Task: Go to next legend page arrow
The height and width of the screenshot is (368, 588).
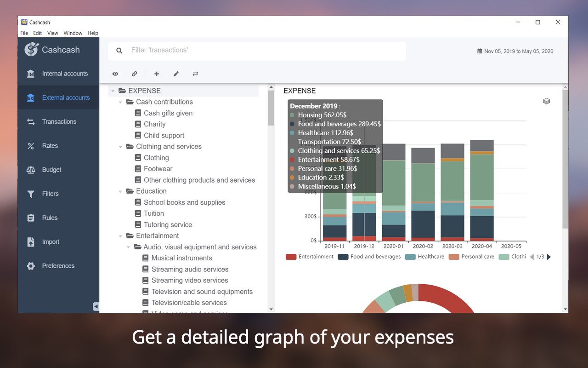Action: point(548,257)
